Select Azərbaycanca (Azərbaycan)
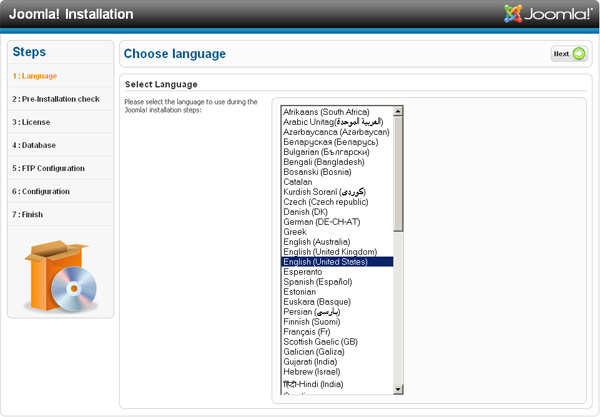This screenshot has height=417, width=600. click(336, 132)
